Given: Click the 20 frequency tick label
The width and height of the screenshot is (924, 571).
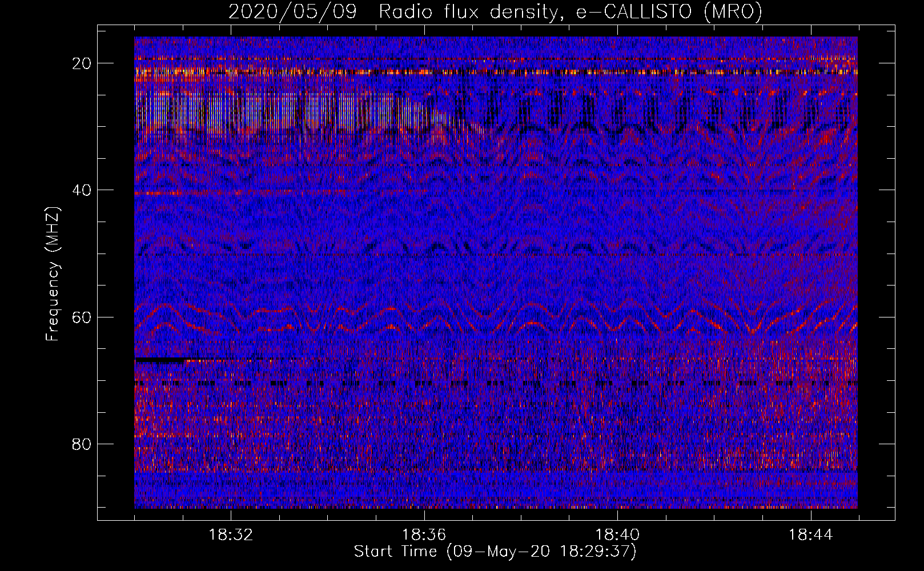Looking at the screenshot, I should (x=82, y=63).
